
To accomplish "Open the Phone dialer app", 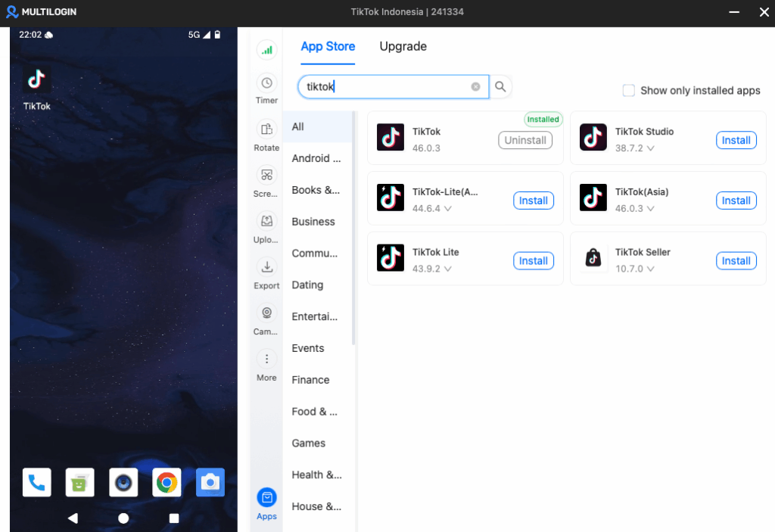I will coord(36,482).
